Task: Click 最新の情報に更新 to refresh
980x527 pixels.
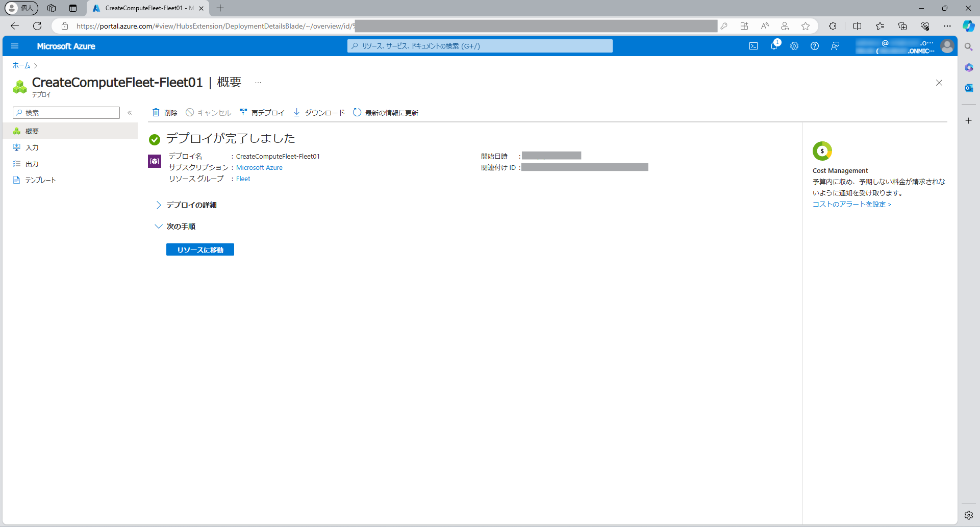Action: click(386, 113)
